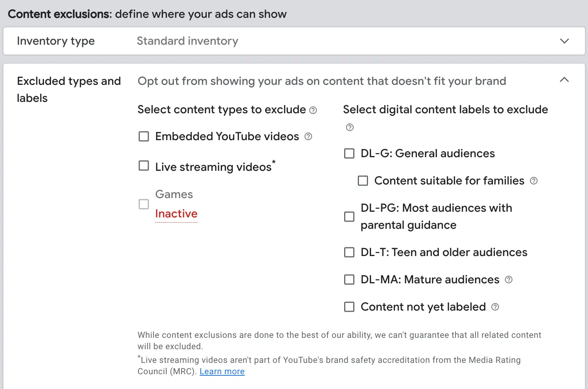Open the Standard inventory dropdown
588x389 pixels.
[187, 41]
